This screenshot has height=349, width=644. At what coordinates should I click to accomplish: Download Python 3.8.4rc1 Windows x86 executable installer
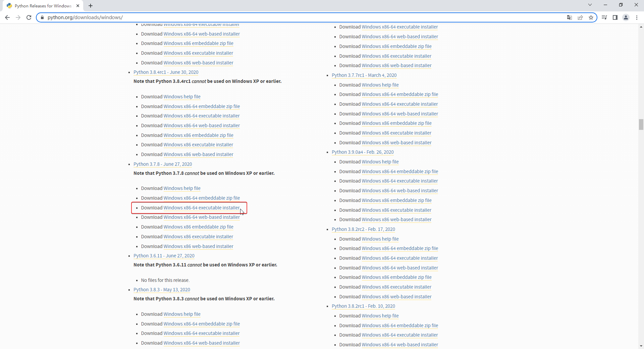point(198,145)
